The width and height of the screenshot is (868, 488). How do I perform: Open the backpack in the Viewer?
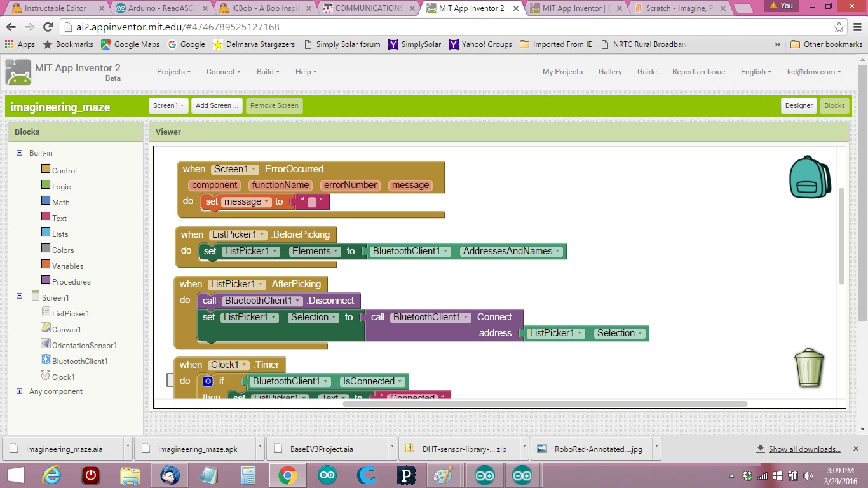tap(810, 177)
